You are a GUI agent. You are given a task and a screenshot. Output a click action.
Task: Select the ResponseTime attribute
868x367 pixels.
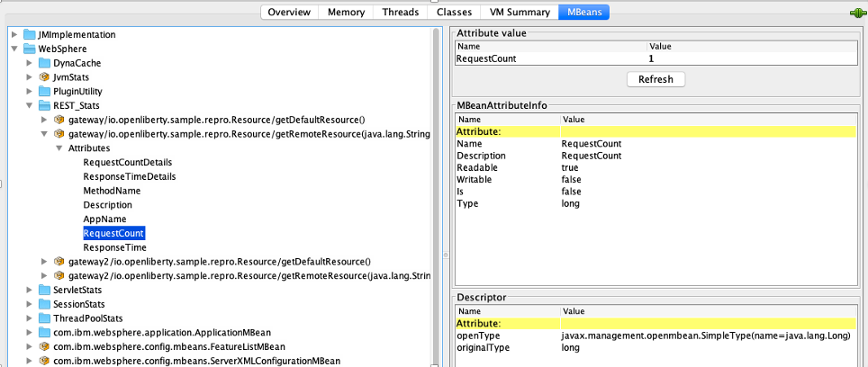114,247
